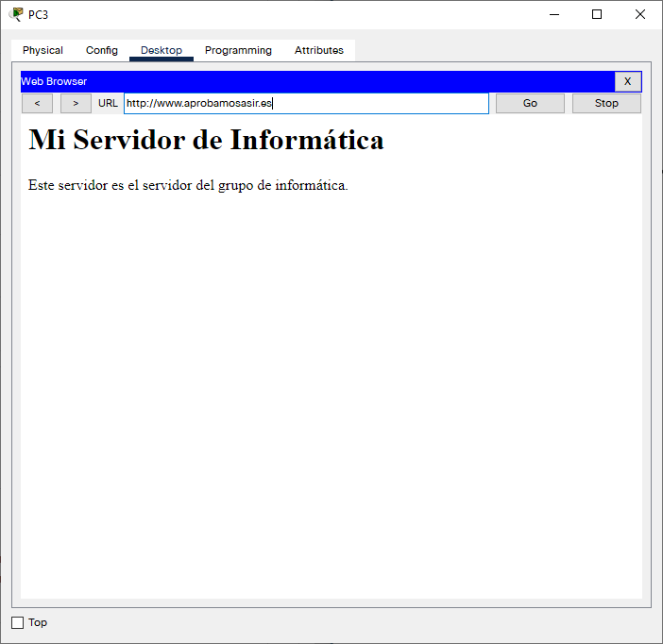Switch to the Config tab

click(x=101, y=50)
